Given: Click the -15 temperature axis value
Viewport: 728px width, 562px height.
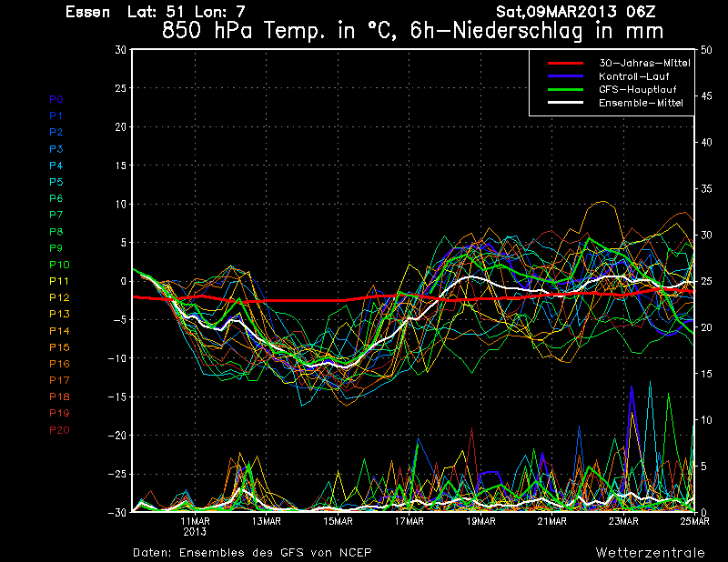Looking at the screenshot, I should pyautogui.click(x=117, y=396).
